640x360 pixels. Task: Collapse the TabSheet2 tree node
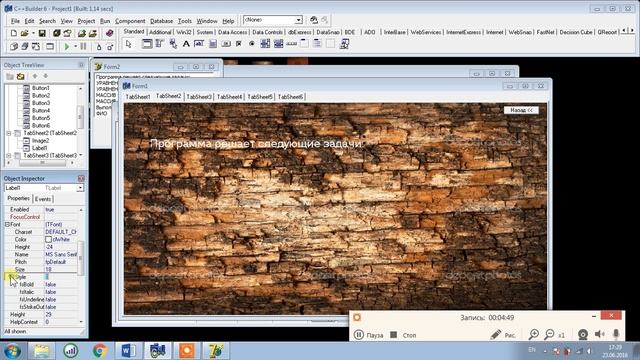[9, 133]
